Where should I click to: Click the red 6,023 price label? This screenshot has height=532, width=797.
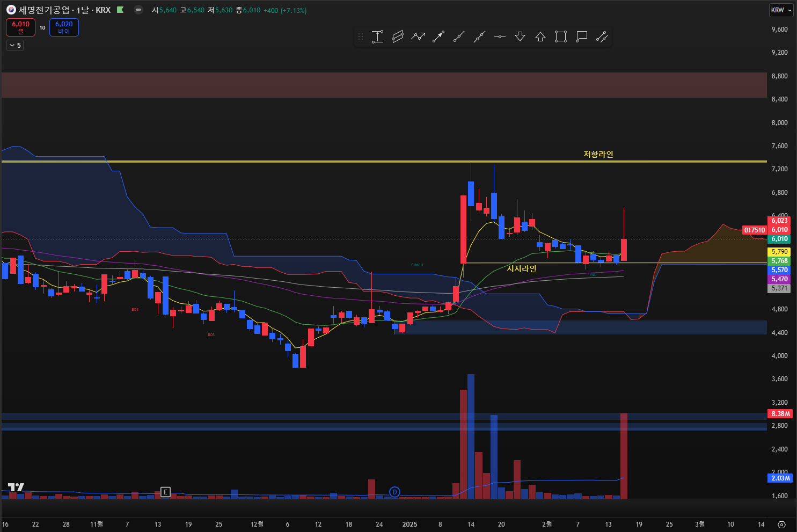[x=779, y=221]
